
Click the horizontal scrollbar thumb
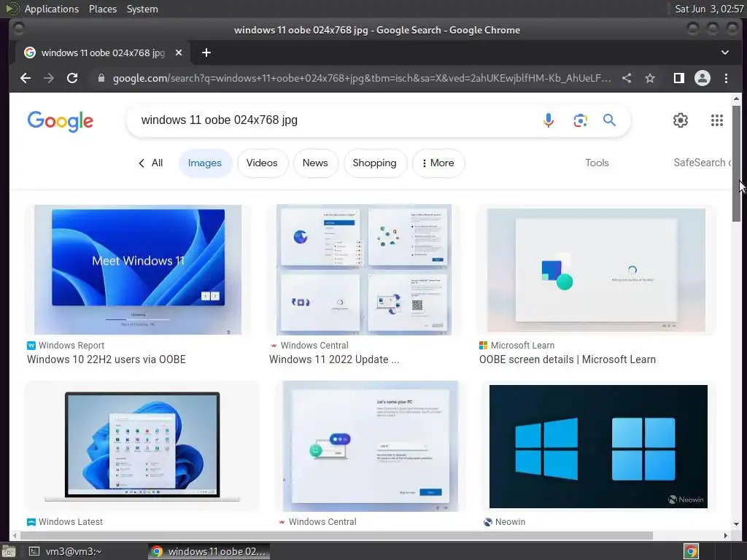pyautogui.click(x=336, y=536)
